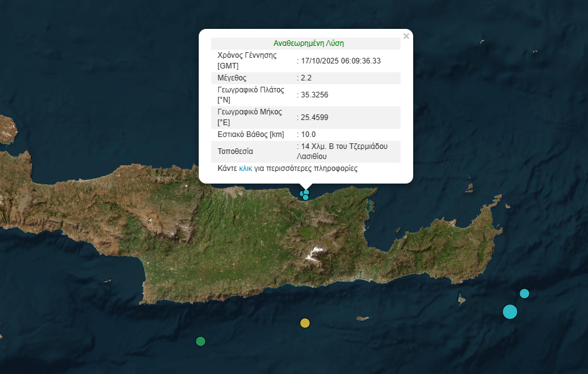588x374 pixels.
Task: Click the location text mentioning Τζερμιάδου Λασιθίου
Action: click(347, 151)
